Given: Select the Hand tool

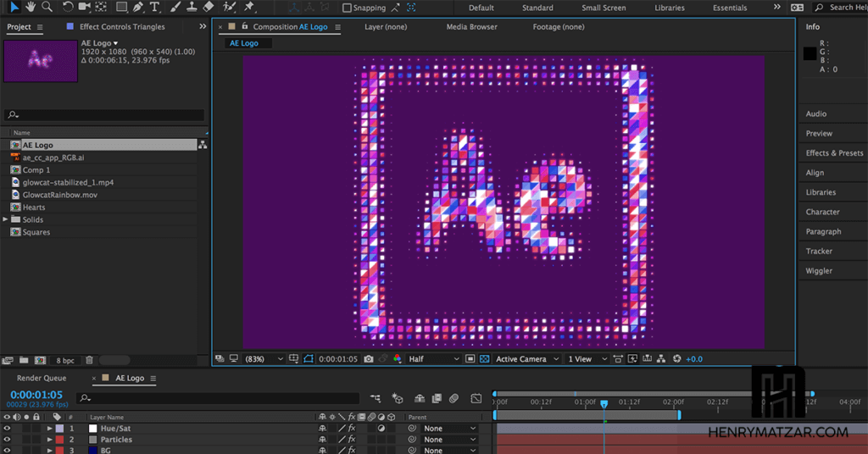Looking at the screenshot, I should click(31, 7).
